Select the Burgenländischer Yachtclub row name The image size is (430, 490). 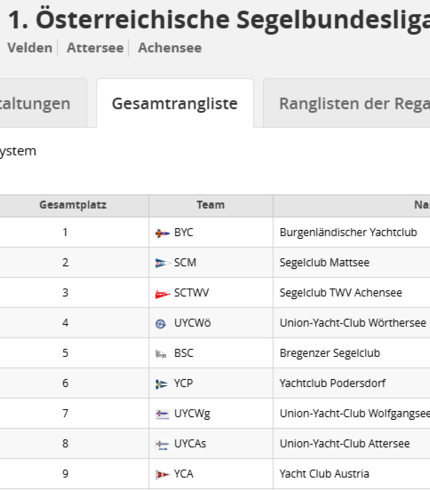(x=348, y=232)
